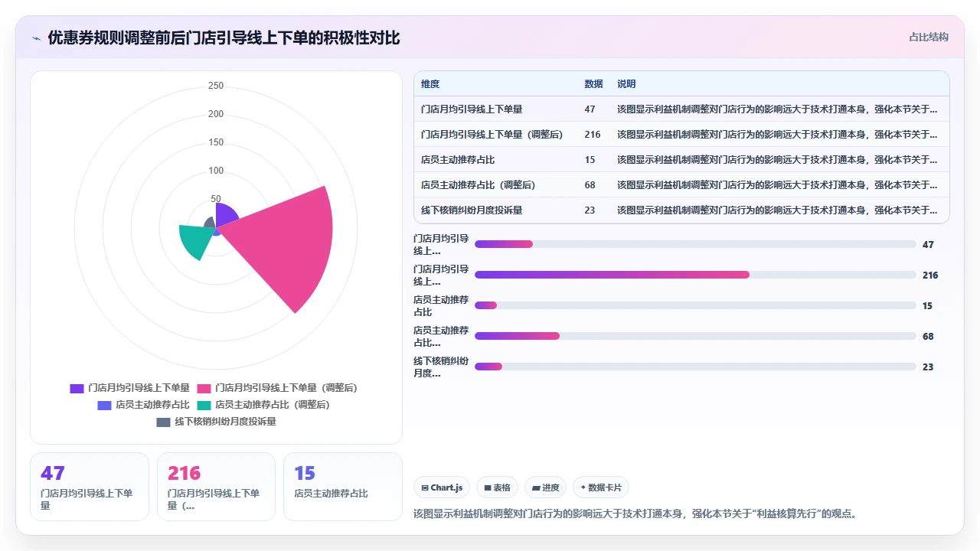Viewport: 980px width, 551px height.
Task: Click the progress bar with value 68
Action: click(695, 336)
